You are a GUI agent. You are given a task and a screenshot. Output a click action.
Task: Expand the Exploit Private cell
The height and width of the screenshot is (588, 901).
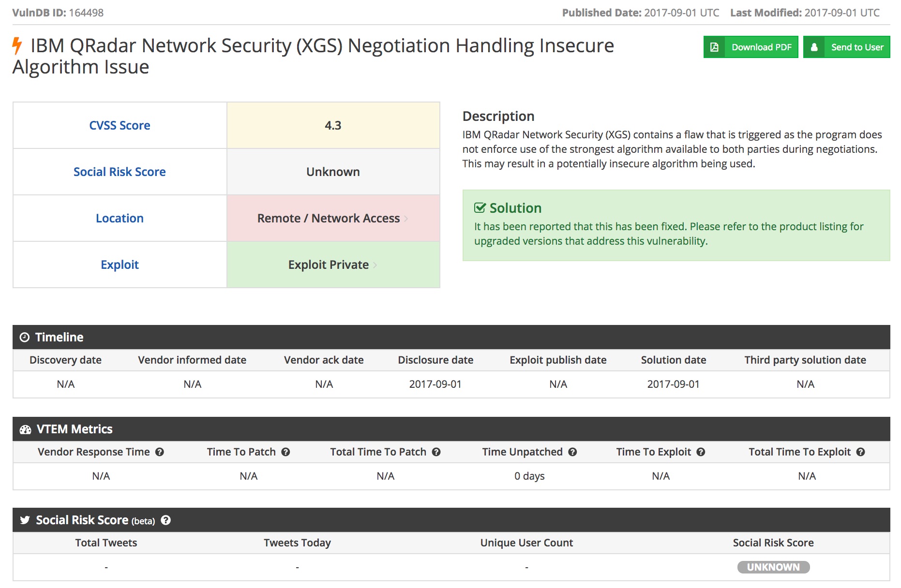click(x=333, y=265)
